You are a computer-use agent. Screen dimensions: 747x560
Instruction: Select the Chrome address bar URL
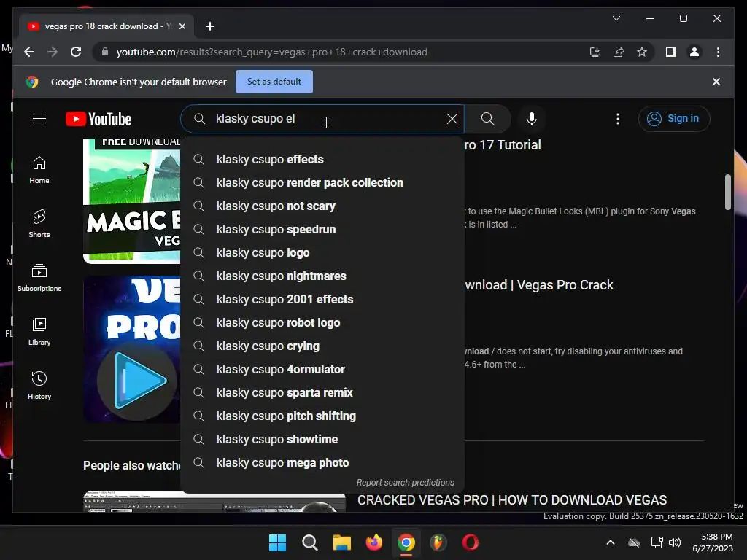(271, 52)
